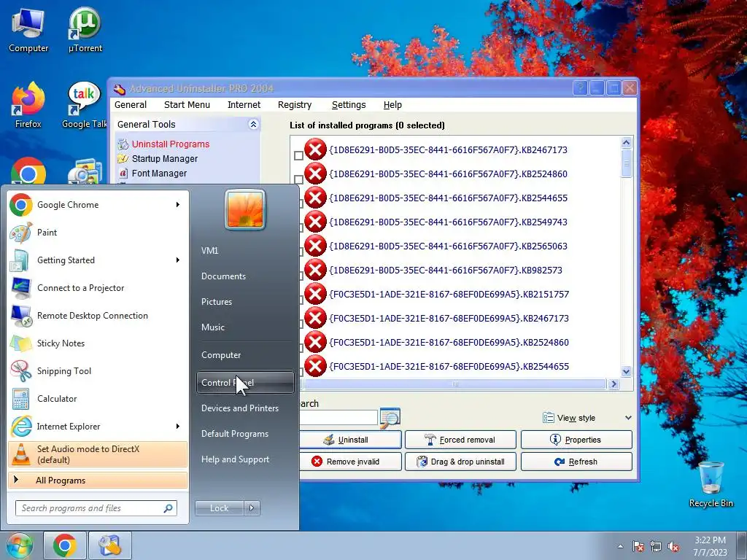
Task: Click Advanced Uninstaller in the taskbar
Action: (110, 545)
